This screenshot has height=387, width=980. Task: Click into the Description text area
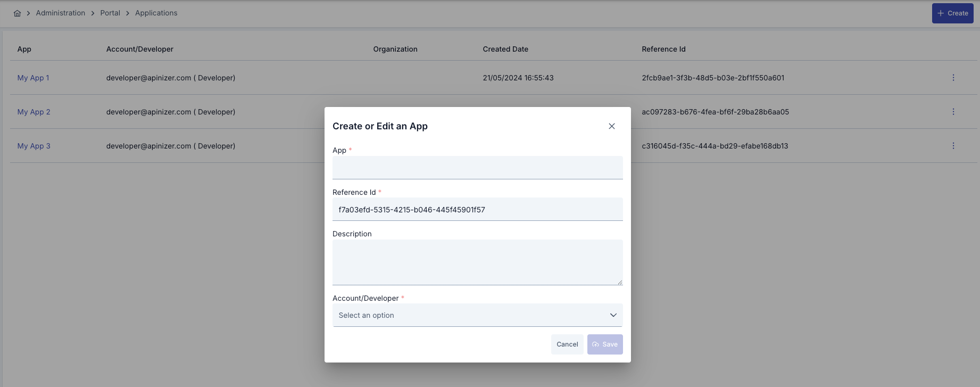tap(477, 262)
